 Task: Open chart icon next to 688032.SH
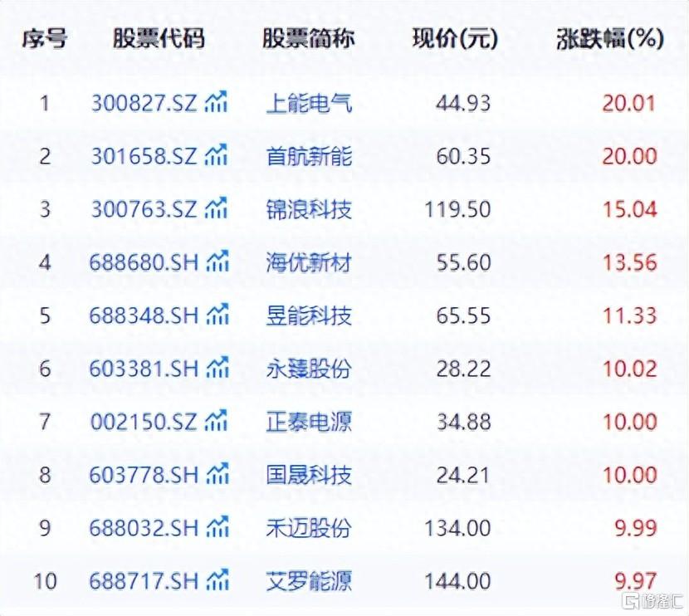[x=217, y=527]
